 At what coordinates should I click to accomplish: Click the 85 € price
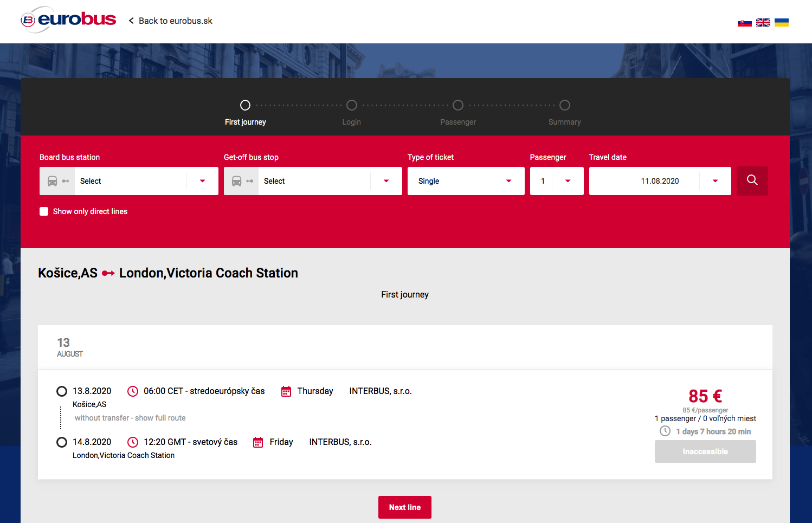[705, 396]
